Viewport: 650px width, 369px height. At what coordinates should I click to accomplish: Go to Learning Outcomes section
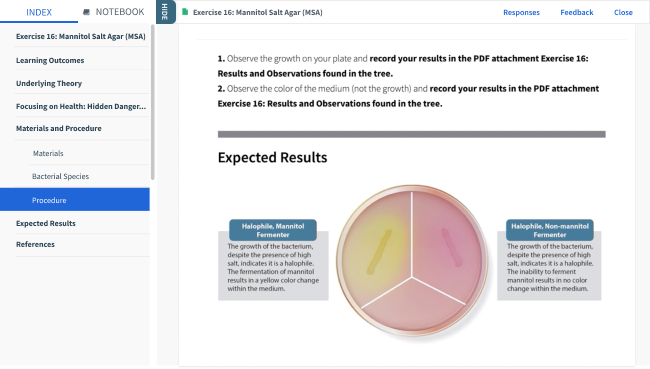[50, 61]
